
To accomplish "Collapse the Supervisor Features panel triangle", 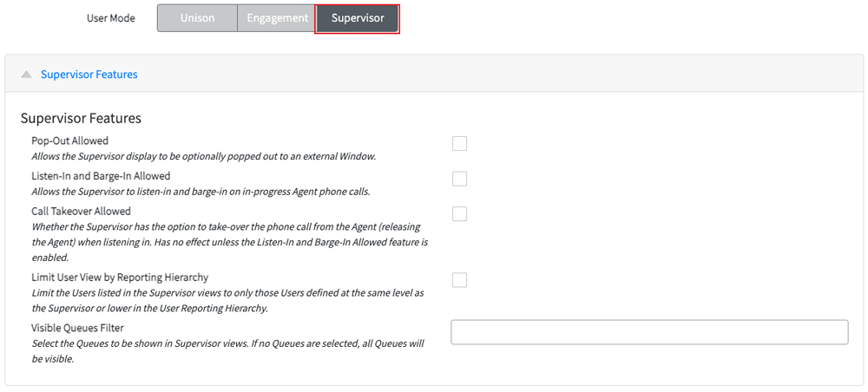I will pyautogui.click(x=26, y=75).
